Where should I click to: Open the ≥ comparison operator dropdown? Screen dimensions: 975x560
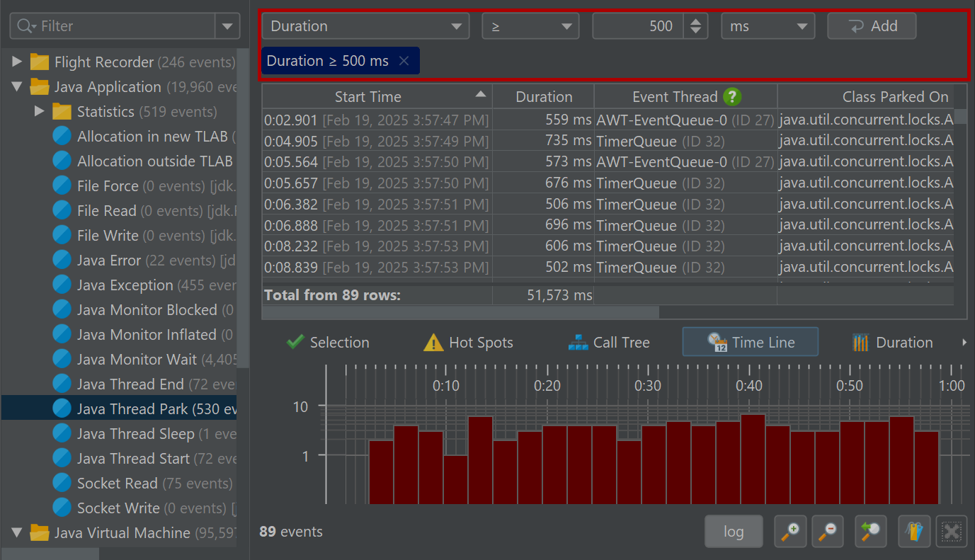click(530, 26)
